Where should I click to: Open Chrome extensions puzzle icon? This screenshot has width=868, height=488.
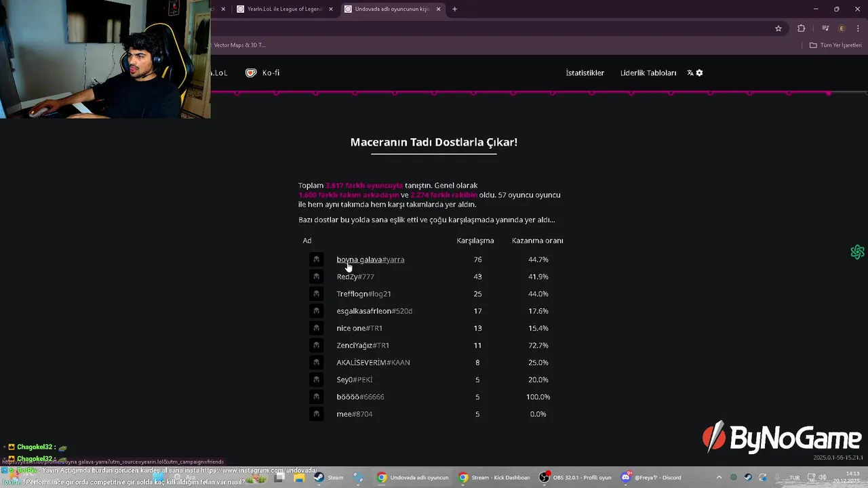click(802, 28)
